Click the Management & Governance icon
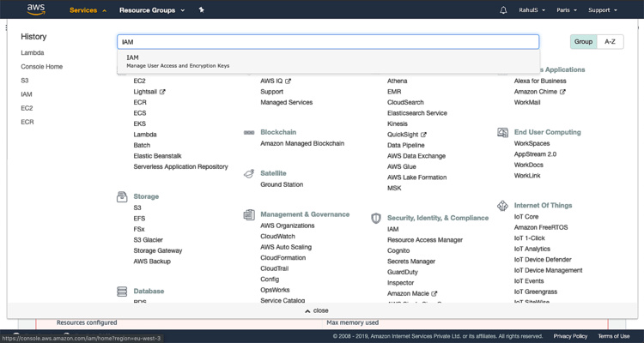Screen dimensions: 644x343 tap(249, 214)
